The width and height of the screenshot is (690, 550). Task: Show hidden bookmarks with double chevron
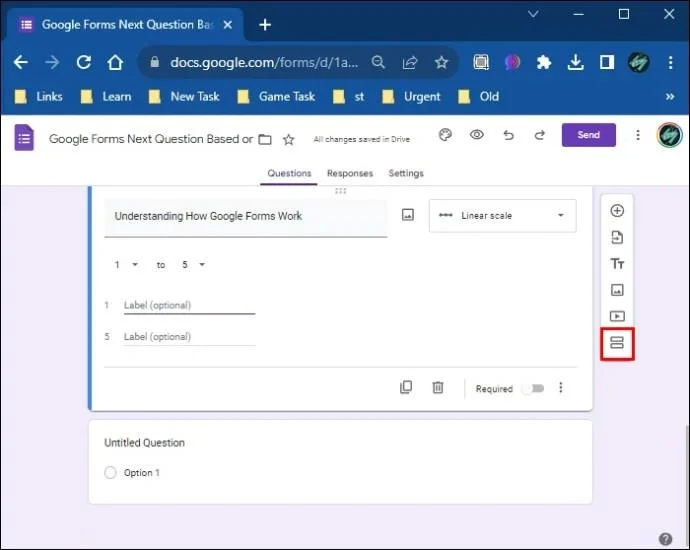pos(670,96)
